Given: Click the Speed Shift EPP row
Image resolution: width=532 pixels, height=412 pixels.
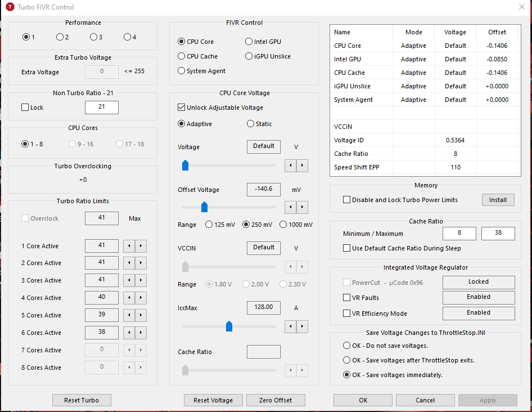Looking at the screenshot, I should tap(425, 167).
